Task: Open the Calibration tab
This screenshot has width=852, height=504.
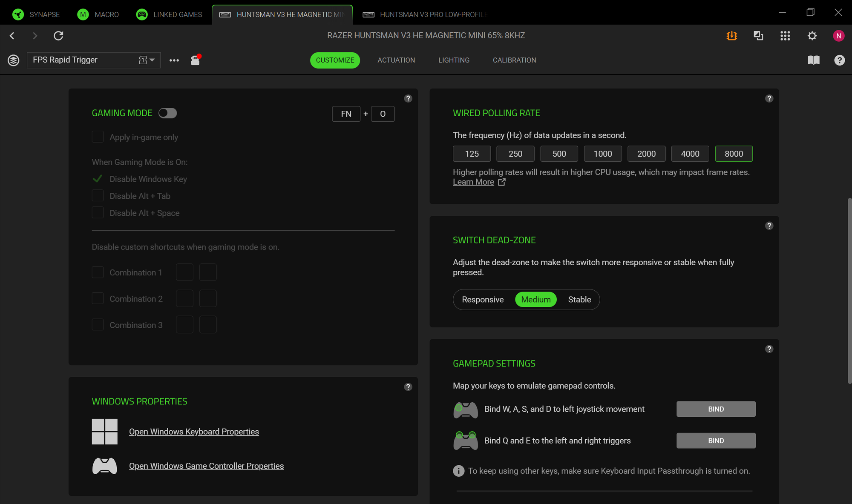Action: click(514, 60)
